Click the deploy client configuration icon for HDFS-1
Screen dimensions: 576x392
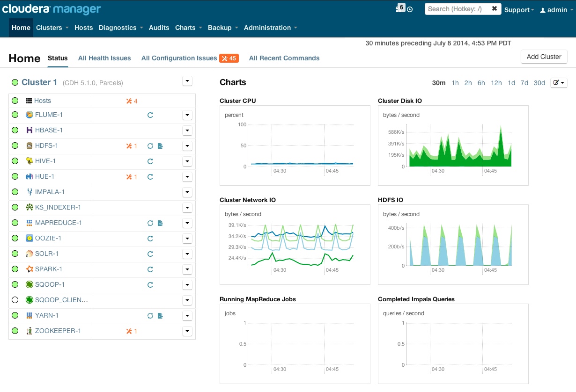coord(160,146)
